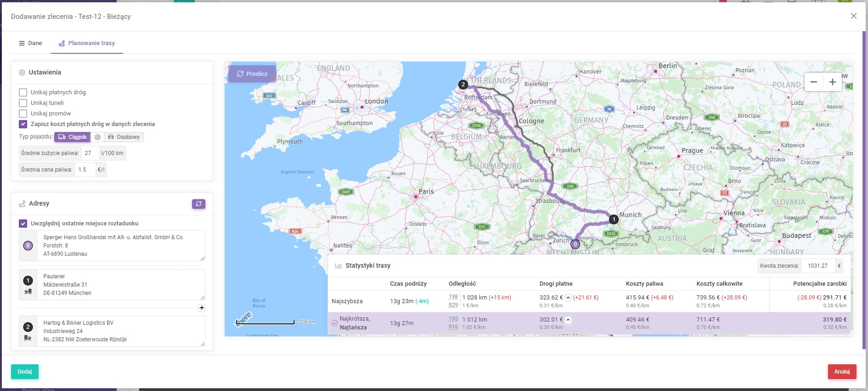Image resolution: width=868 pixels, height=391 pixels.
Task: Click the Koszty paliwa column header
Action: pos(644,284)
